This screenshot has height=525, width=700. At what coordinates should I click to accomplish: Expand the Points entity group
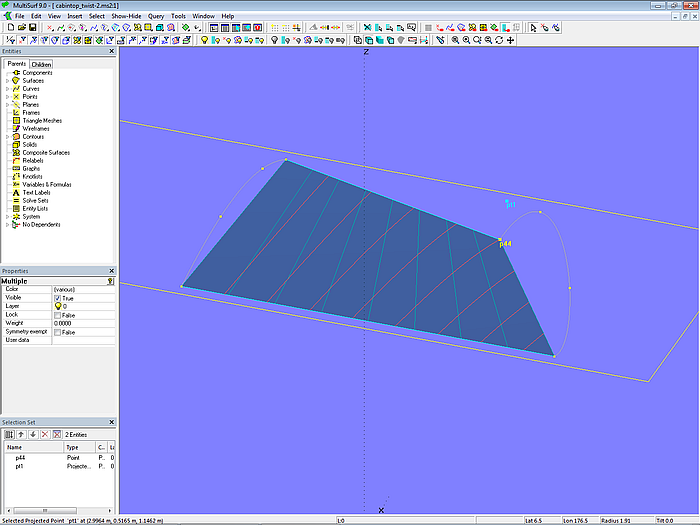(x=7, y=97)
